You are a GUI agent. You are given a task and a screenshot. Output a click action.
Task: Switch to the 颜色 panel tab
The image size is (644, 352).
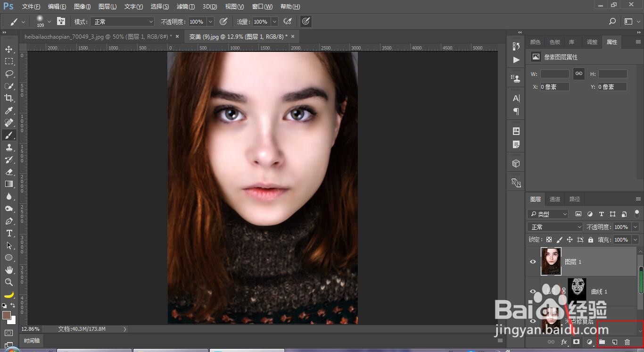tap(535, 42)
